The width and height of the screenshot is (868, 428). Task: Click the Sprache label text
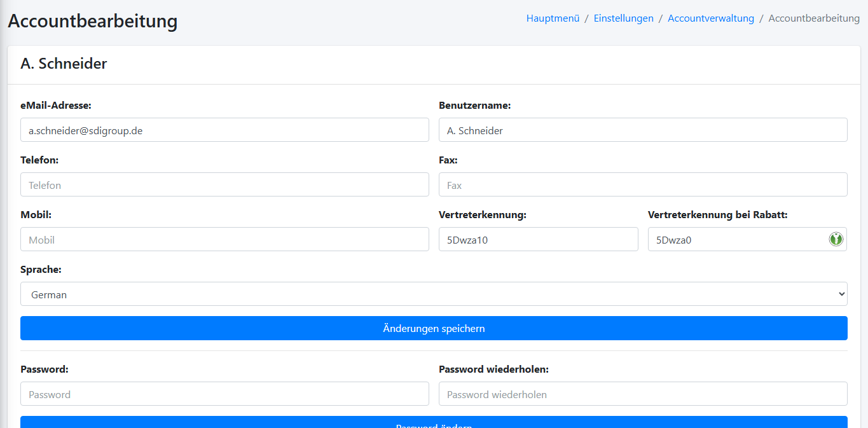click(41, 270)
